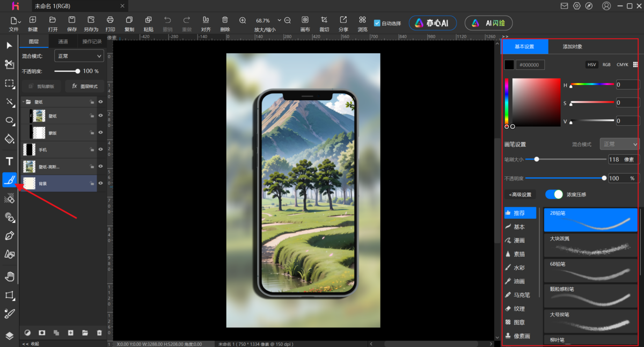Select the paint bucket fill tool
644x347 pixels.
[x=9, y=139]
